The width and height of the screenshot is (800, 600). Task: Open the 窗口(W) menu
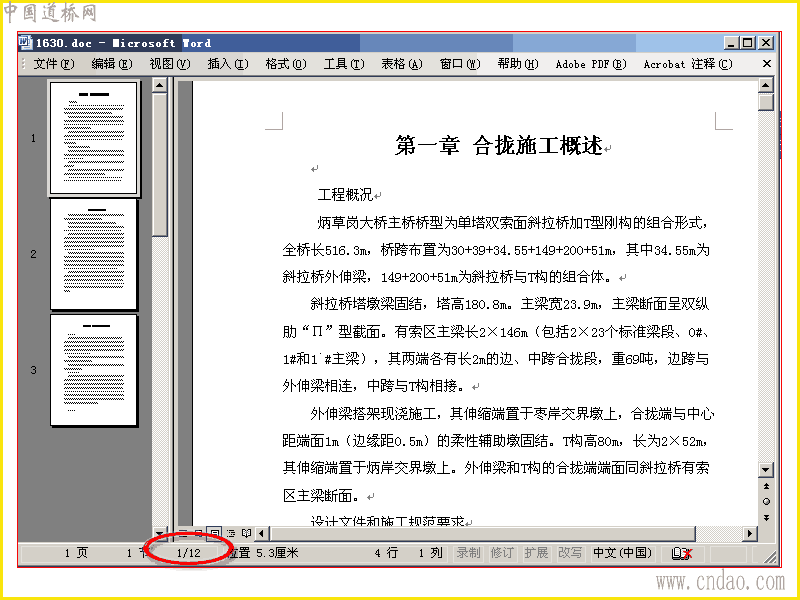[x=460, y=64]
